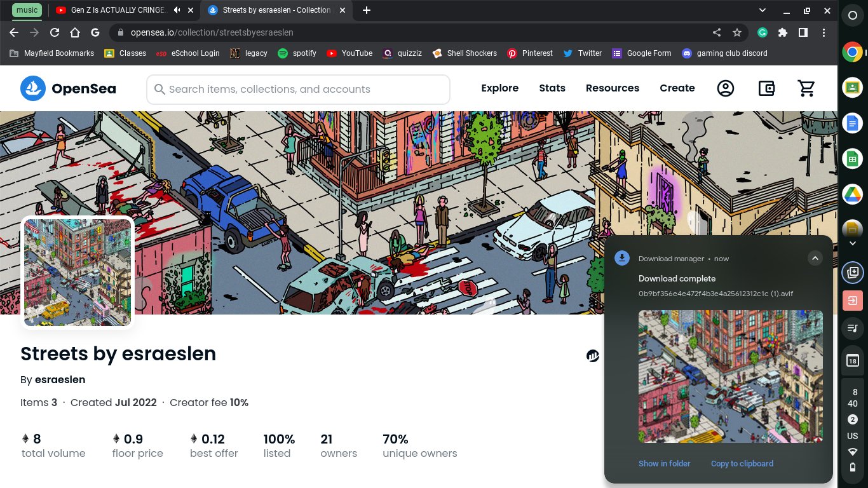Toggle the Chrome side panel icon
Screen dimensions: 868x488
point(803,32)
